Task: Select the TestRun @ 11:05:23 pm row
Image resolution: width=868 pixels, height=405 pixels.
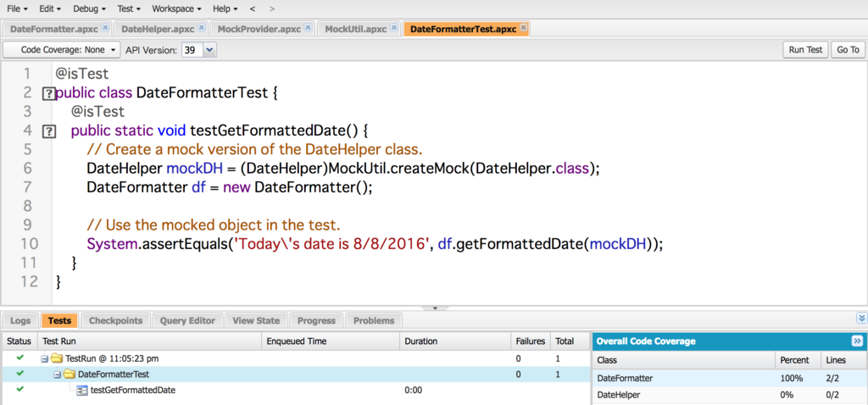Action: [x=296, y=358]
